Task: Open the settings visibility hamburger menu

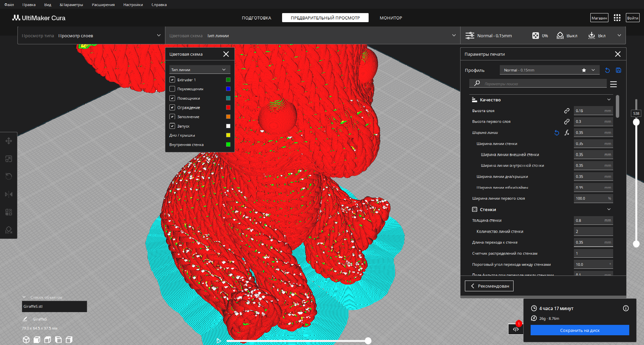Action: click(x=613, y=84)
